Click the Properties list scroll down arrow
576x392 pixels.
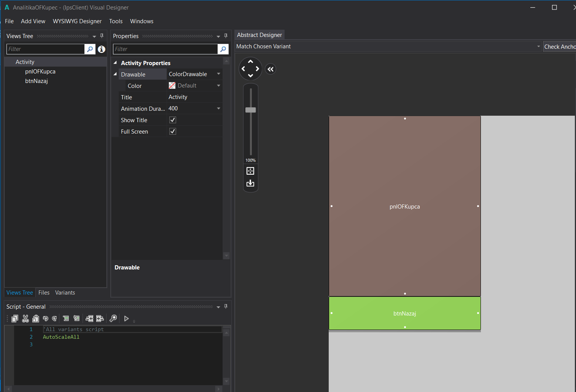(x=226, y=256)
